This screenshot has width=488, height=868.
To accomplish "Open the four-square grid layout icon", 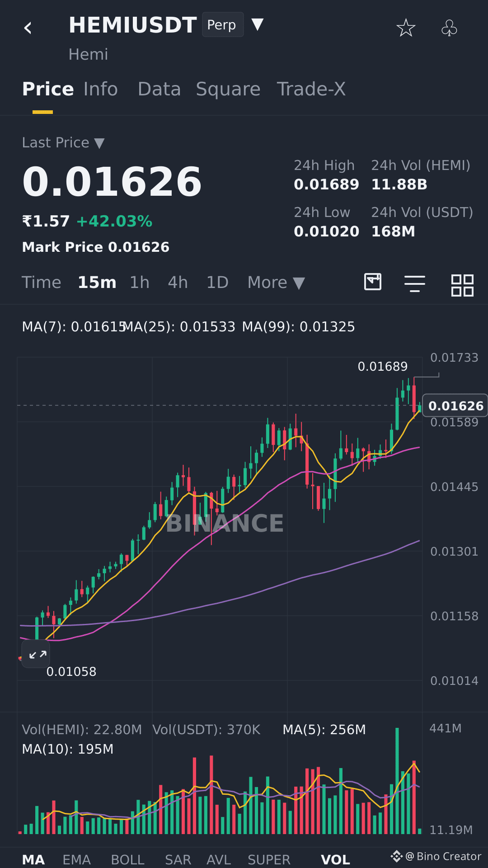I will 462,285.
